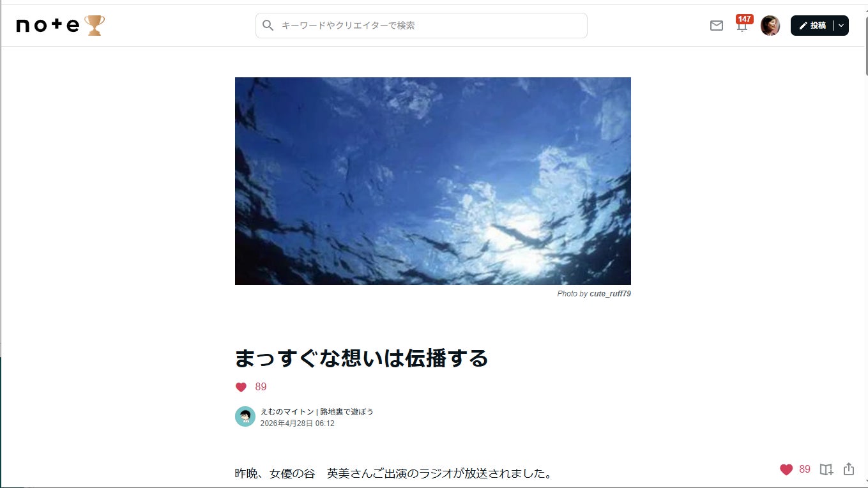Screen dimensions: 868x488
Task: Open author えむのマイトン profile link
Action: (x=317, y=412)
